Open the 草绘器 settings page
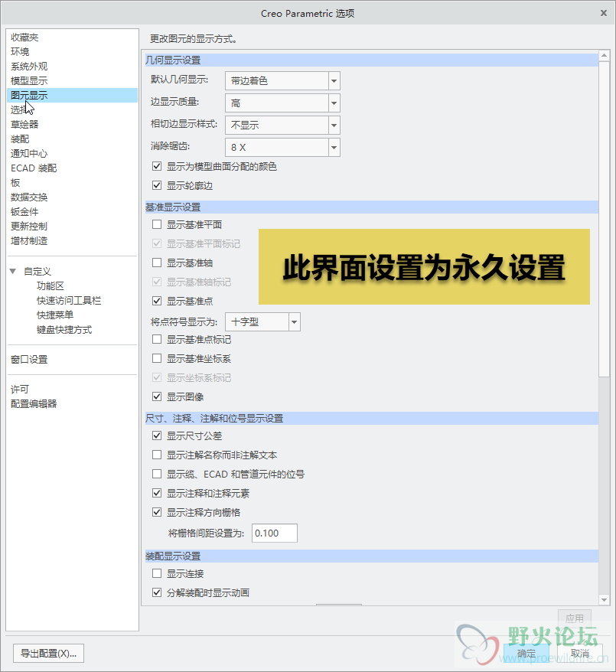Viewport: 616px width, 672px height. coord(24,124)
